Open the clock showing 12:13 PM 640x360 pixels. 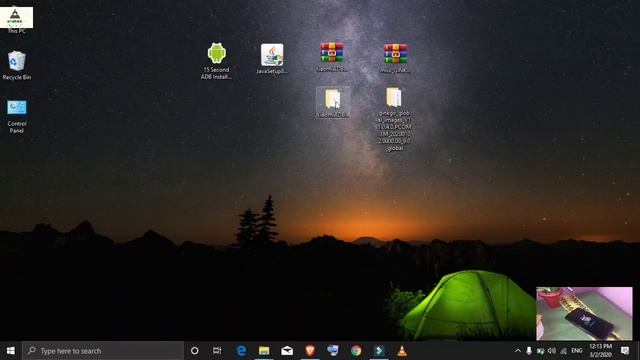600,351
